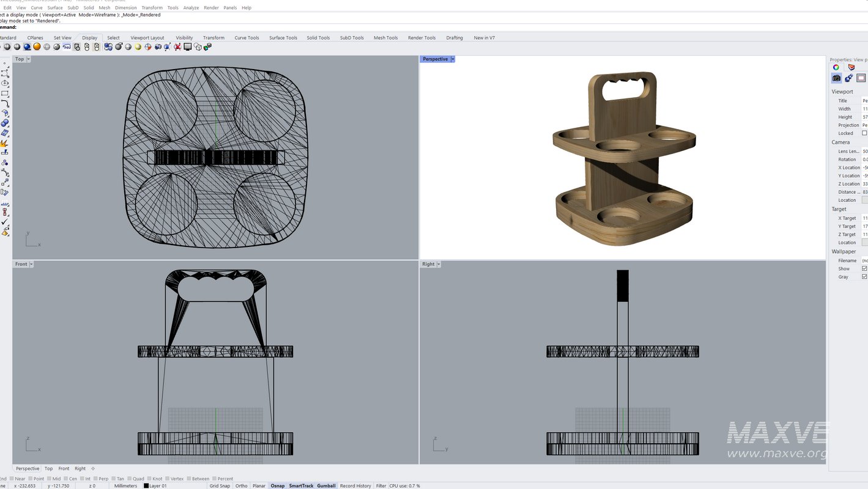
Task: Select the Circle tool in left toolbar
Action: point(5,83)
